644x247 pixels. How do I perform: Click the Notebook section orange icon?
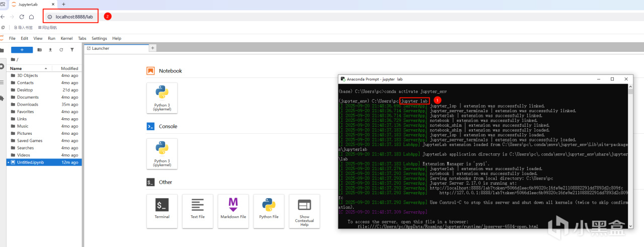pos(150,71)
